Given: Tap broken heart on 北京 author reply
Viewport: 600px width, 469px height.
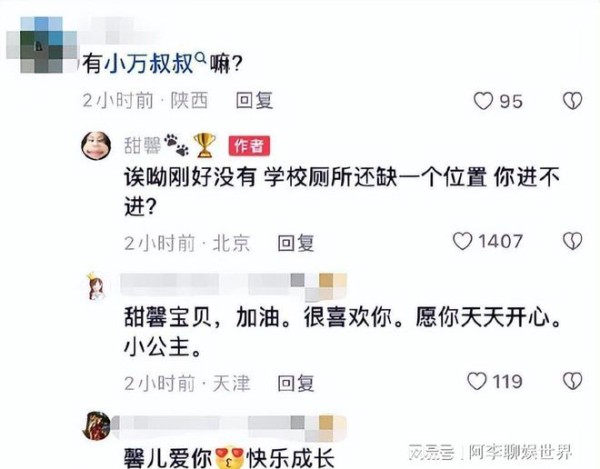Looking at the screenshot, I should point(572,241).
